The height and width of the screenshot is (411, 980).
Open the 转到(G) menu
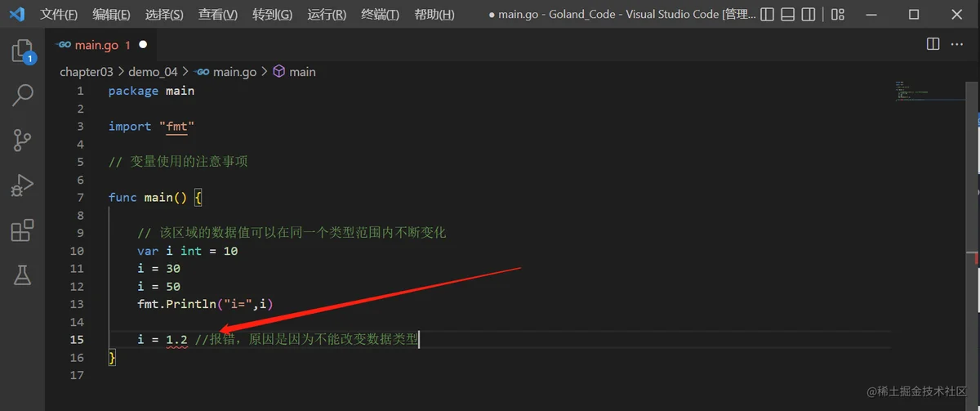point(272,15)
